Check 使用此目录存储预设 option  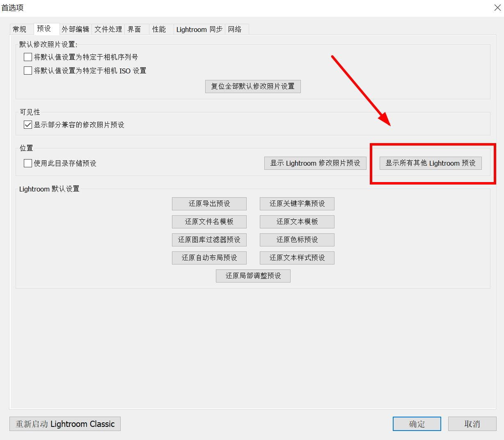28,163
